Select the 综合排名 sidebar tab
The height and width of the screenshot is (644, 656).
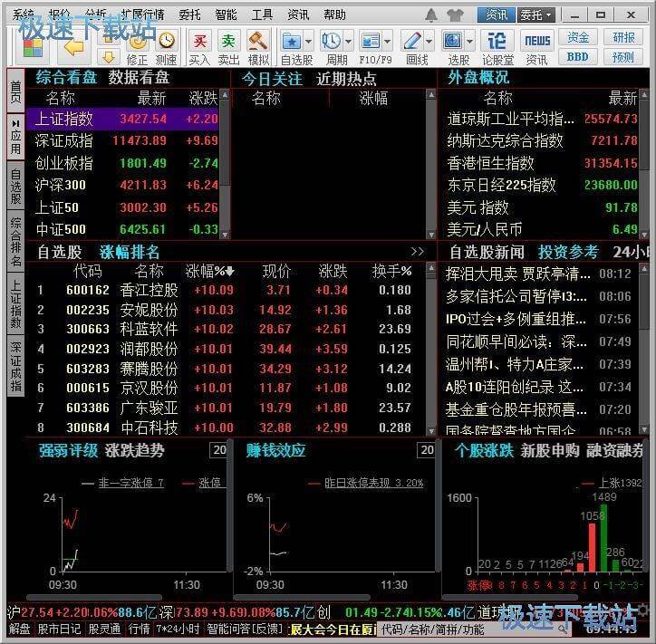click(16, 242)
